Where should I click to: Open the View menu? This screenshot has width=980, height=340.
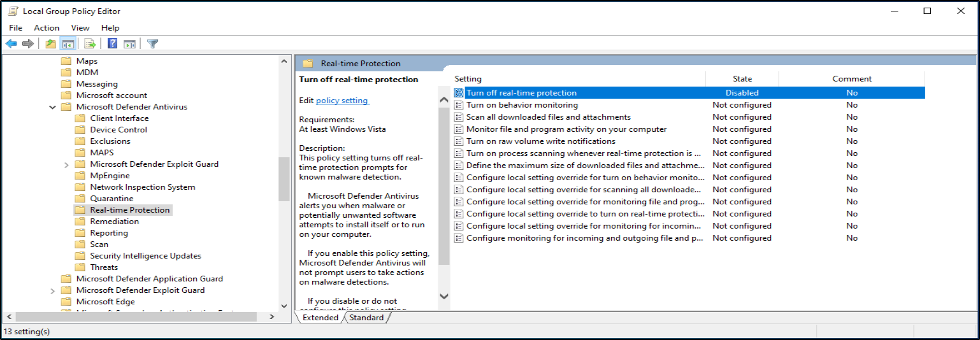[x=80, y=28]
